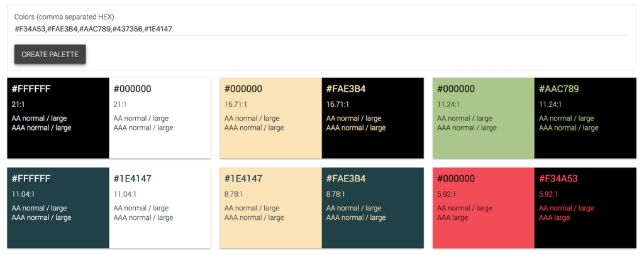
Task: Click the black swatch labeled #FAE3B4 16.71:1
Action: point(373,118)
